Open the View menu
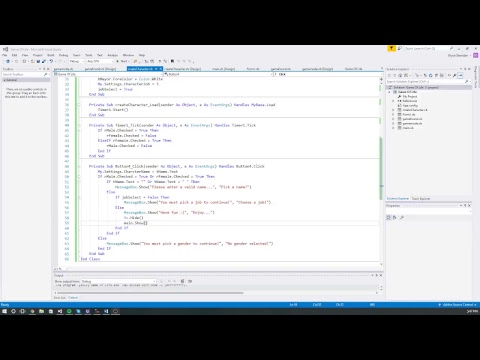This screenshot has width=480, height=360. click(25, 55)
